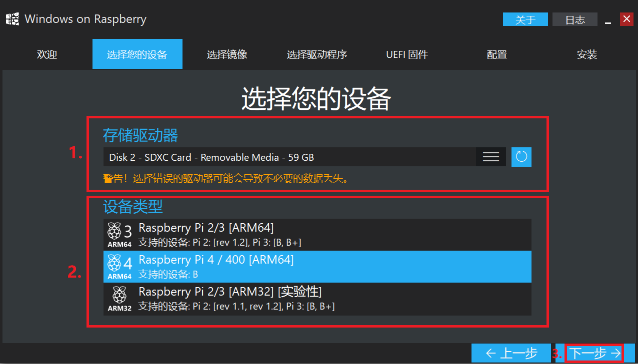This screenshot has width=638, height=364.
Task: Click the Raspberry Pi 3 ARM64 logo icon
Action: point(119,234)
